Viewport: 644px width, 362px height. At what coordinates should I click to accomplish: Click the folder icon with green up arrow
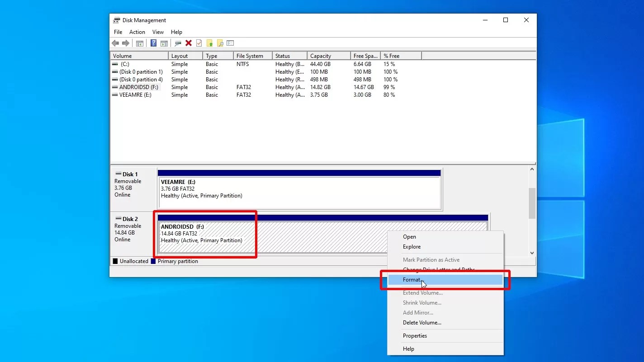click(x=209, y=43)
